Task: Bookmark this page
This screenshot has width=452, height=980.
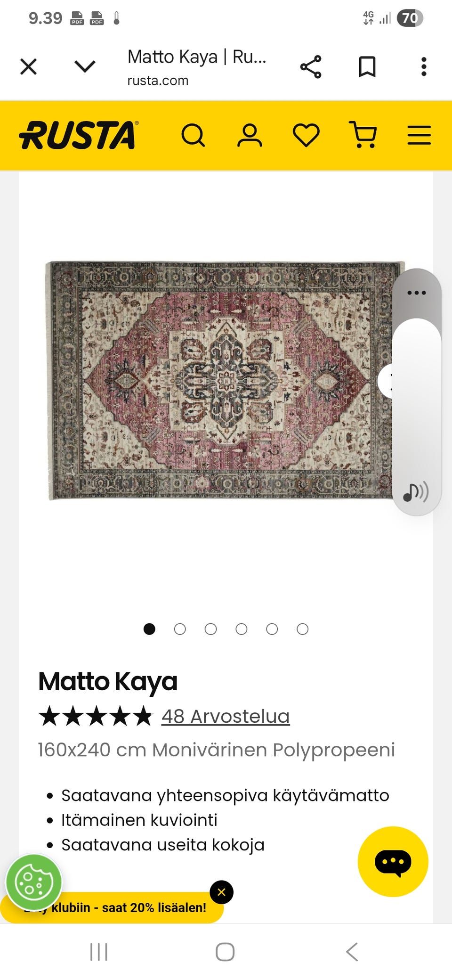Action: pos(367,66)
